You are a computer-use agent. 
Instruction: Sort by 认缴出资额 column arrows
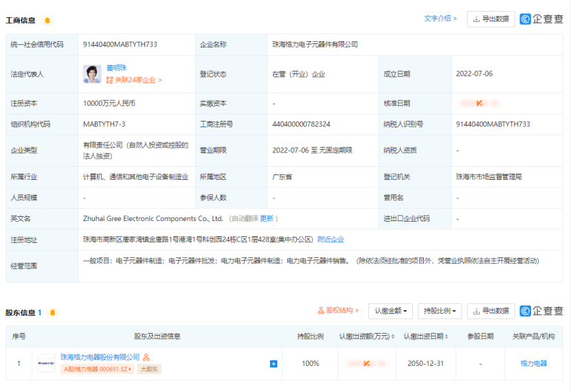[394, 336]
